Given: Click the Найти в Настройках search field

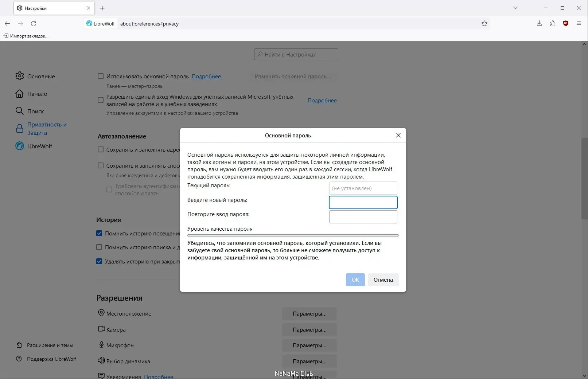Looking at the screenshot, I should point(296,54).
